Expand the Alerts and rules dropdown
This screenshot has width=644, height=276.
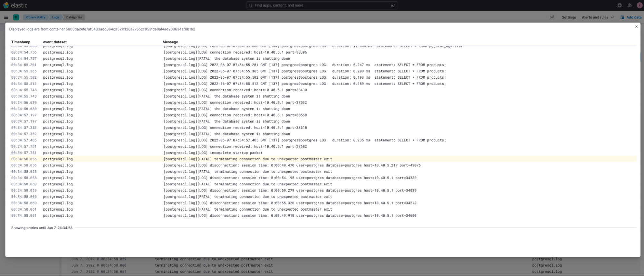598,17
